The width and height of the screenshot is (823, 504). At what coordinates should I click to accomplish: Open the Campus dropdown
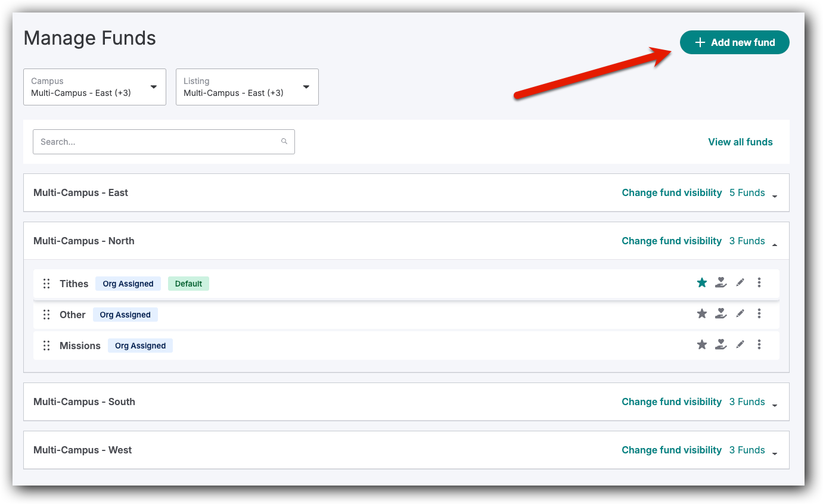[95, 87]
